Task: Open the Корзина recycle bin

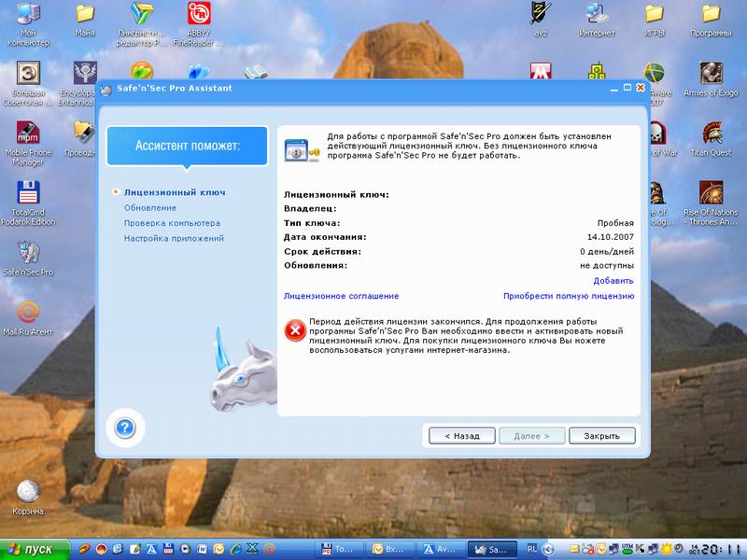Action: (x=28, y=497)
